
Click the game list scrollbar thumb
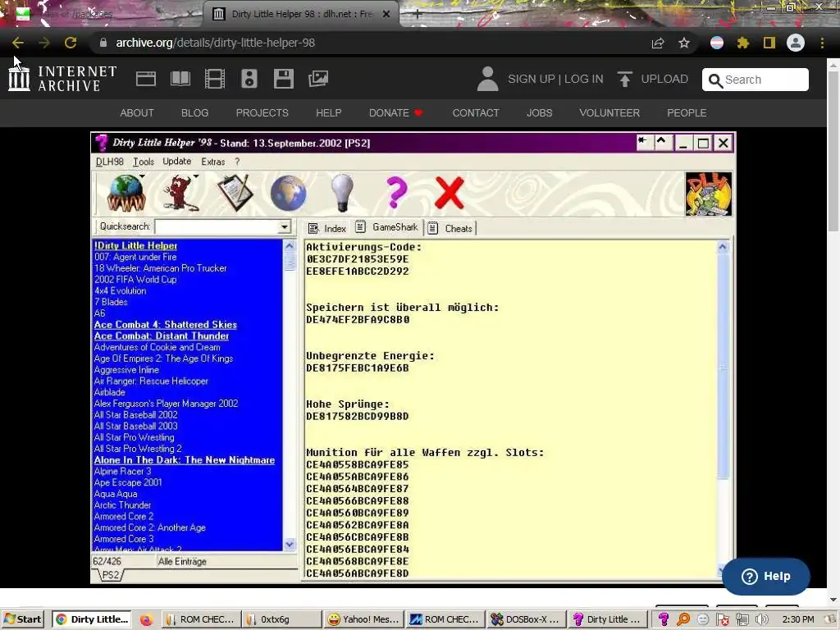pos(290,262)
